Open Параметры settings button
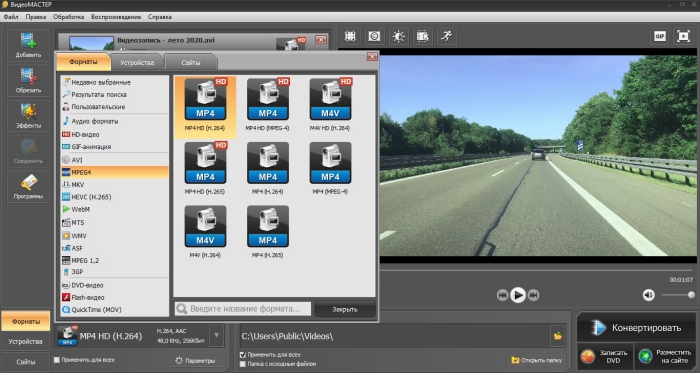The height and width of the screenshot is (373, 700). click(195, 361)
